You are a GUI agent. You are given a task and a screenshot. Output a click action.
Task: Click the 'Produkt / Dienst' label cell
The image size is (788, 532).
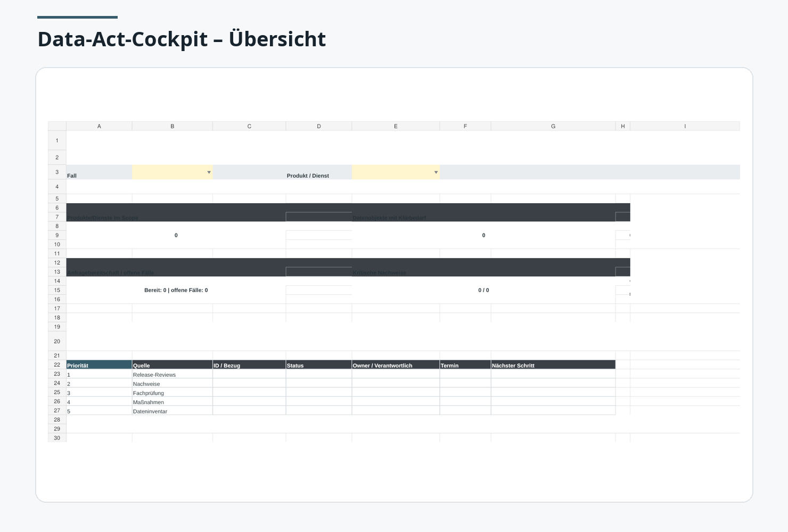[x=319, y=172]
